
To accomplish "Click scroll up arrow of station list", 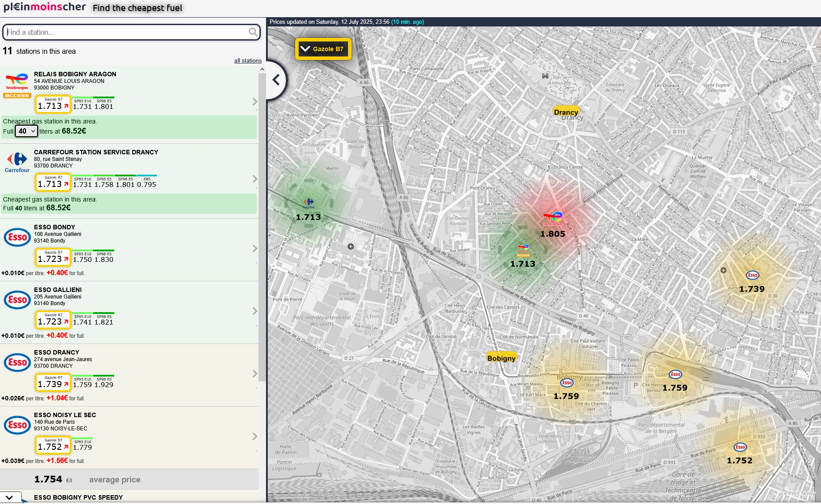I will (262, 69).
